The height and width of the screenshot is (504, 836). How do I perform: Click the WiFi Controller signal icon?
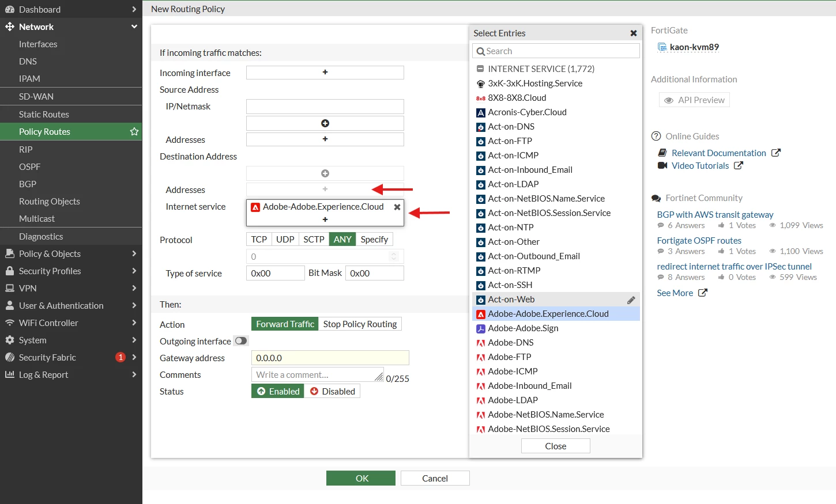[x=10, y=323]
